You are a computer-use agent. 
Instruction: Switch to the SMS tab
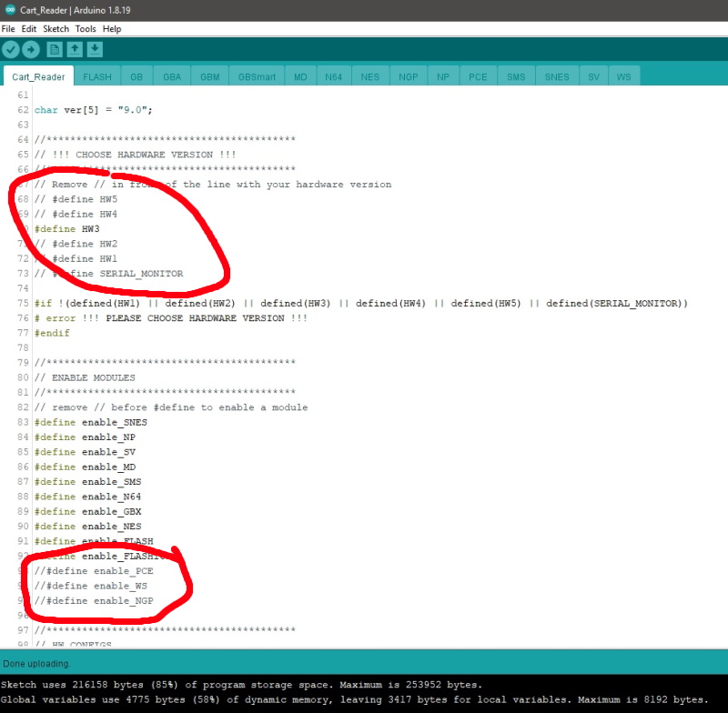point(516,76)
